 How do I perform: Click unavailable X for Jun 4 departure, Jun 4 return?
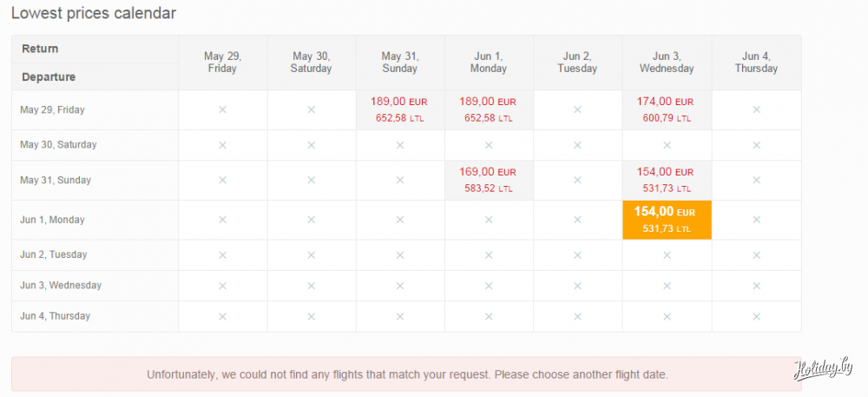click(756, 316)
